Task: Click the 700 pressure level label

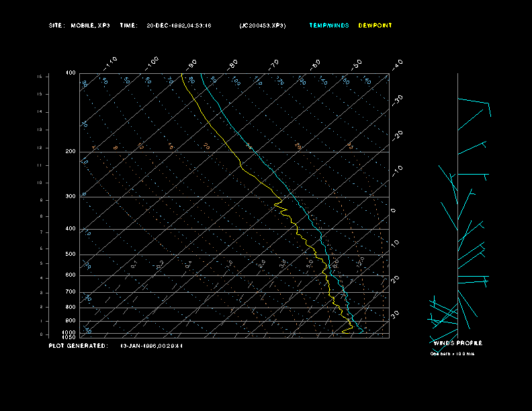Action: [x=71, y=292]
